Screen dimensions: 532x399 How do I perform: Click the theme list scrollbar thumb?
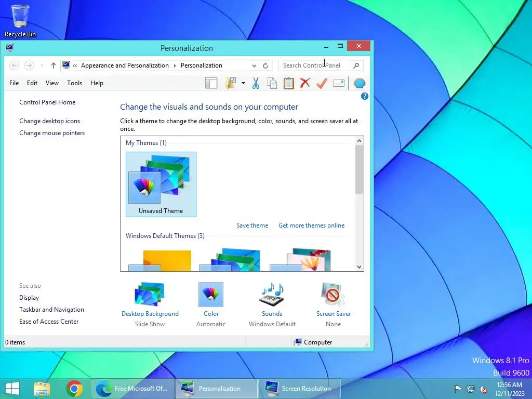coord(360,170)
